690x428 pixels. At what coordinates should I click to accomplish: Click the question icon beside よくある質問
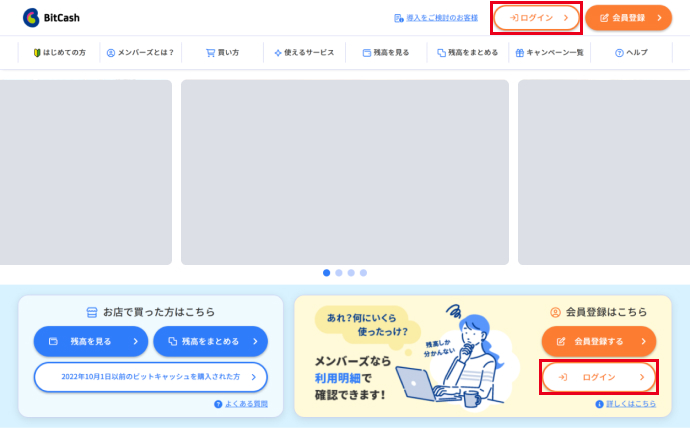[218, 404]
